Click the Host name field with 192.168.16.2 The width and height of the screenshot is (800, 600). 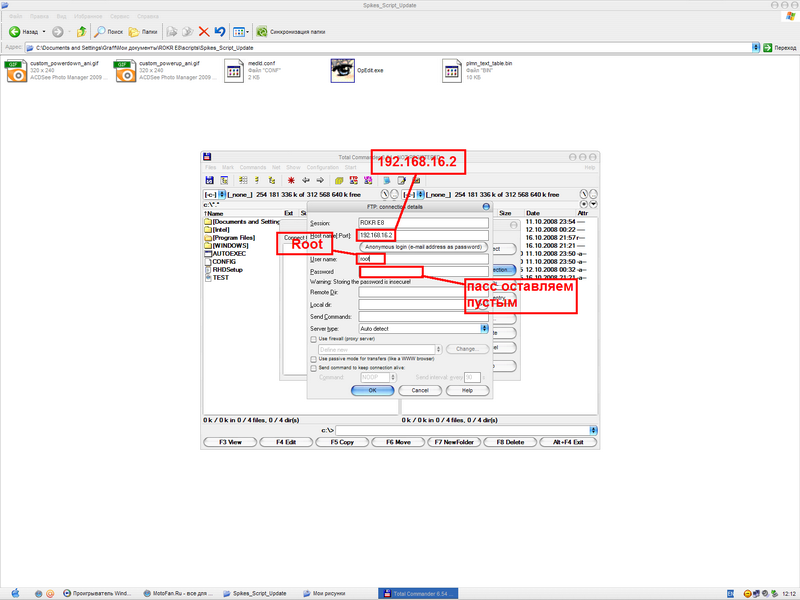423,235
